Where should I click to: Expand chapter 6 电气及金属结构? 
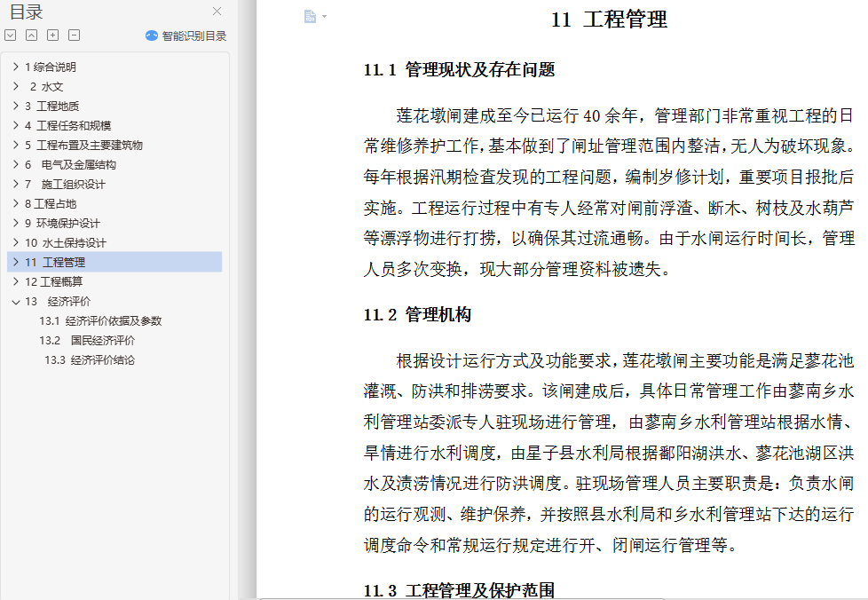coord(15,164)
